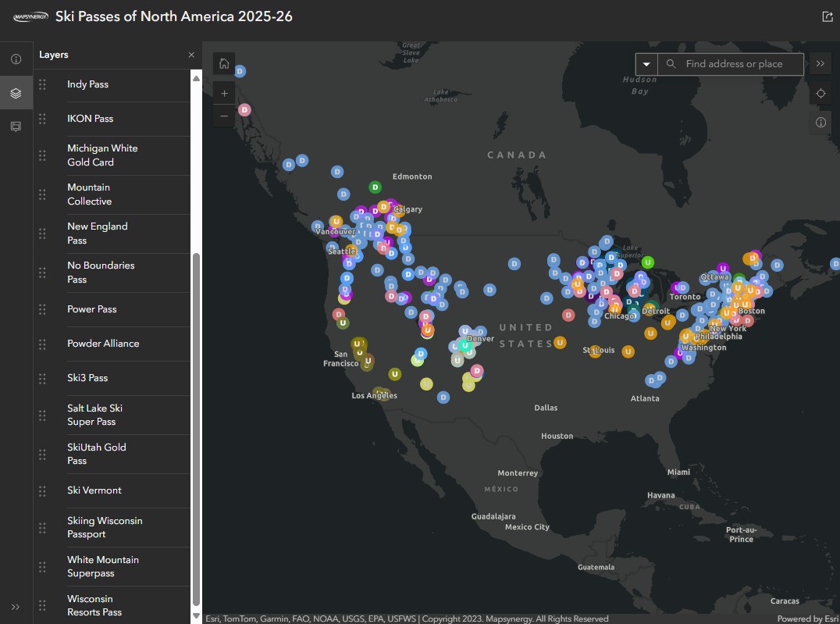Open the share icon in header
The width and height of the screenshot is (840, 624).
click(828, 16)
